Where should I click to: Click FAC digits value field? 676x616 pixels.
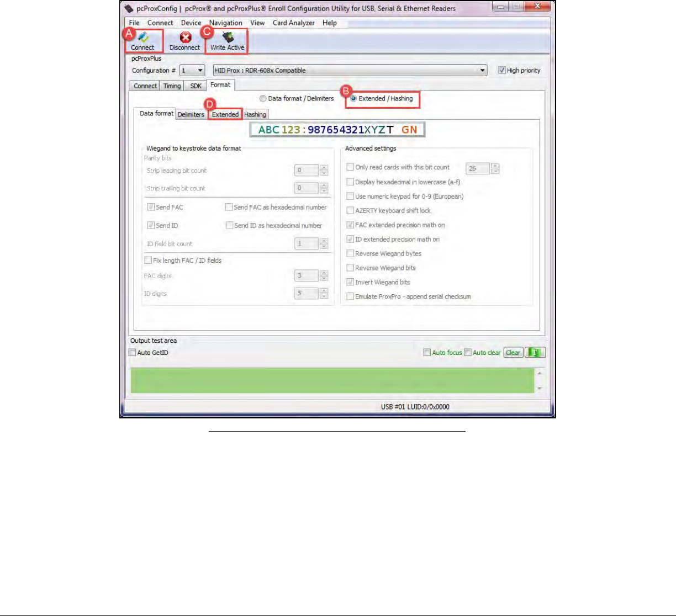307,275
